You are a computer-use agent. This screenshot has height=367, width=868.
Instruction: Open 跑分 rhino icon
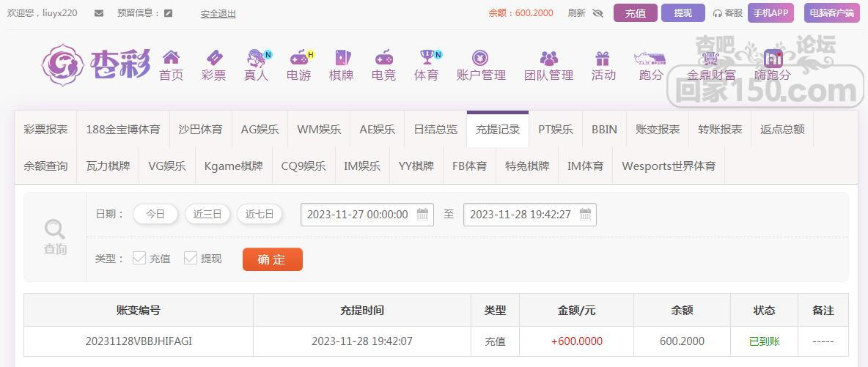[650, 58]
